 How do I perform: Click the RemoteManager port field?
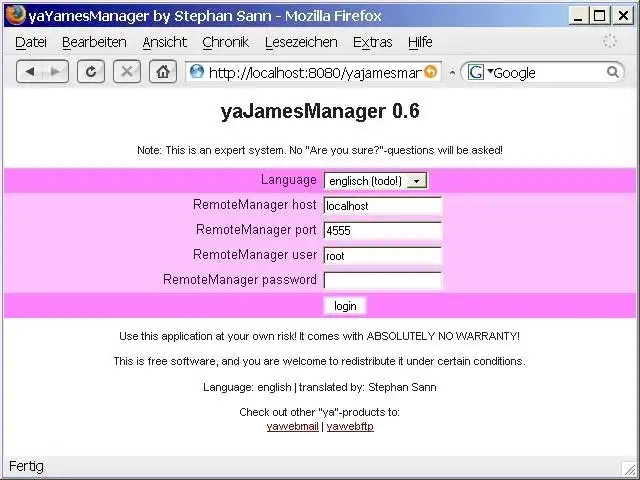point(382,231)
